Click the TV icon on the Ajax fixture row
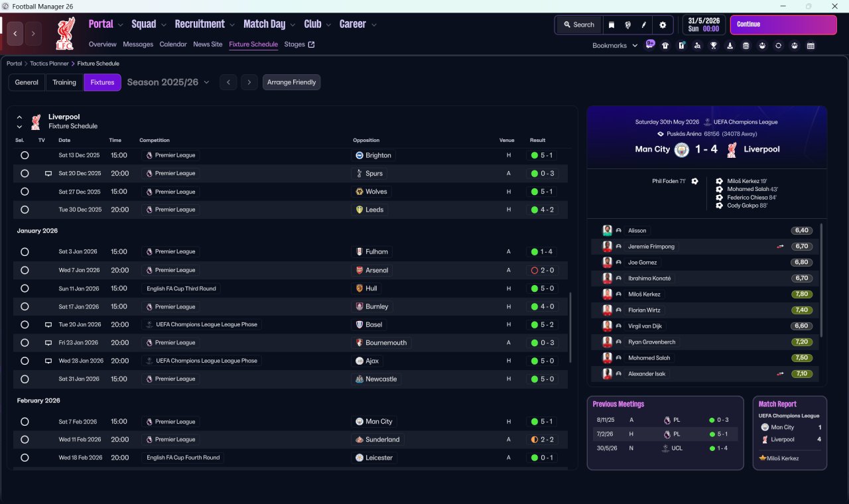 (x=48, y=361)
